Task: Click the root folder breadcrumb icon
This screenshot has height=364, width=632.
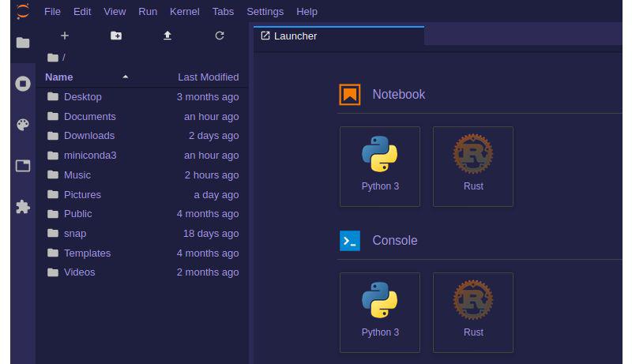Action: [x=53, y=58]
